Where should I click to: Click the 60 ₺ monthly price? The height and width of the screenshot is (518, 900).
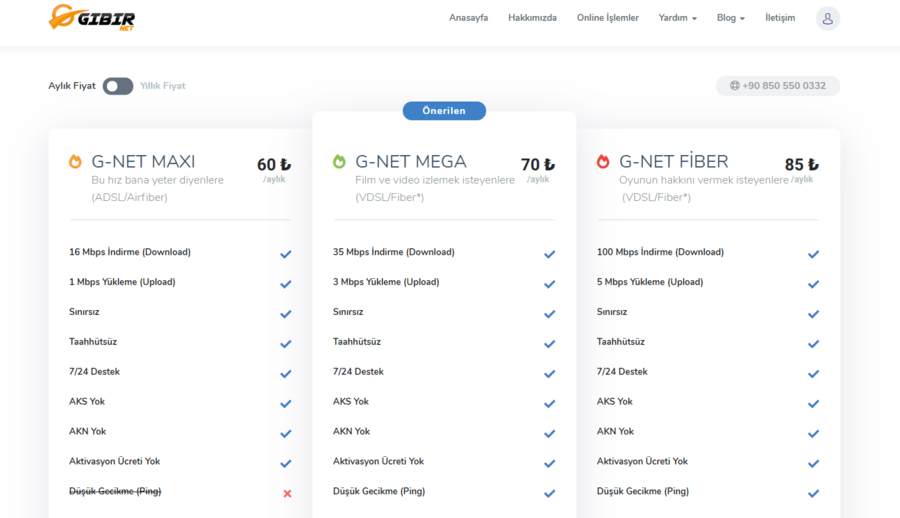pos(274,165)
